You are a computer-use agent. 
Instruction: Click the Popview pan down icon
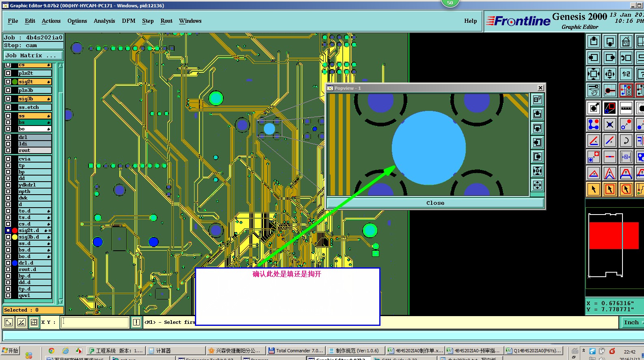pos(537,128)
